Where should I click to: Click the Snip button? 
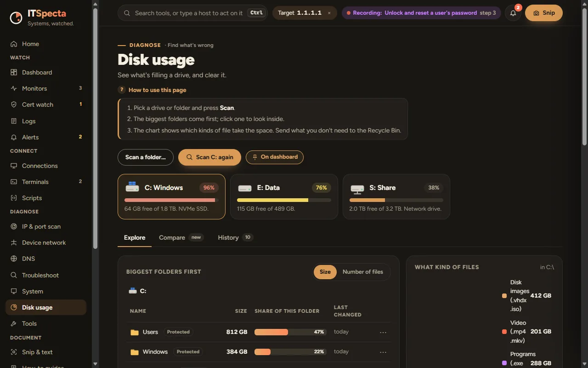[544, 13]
